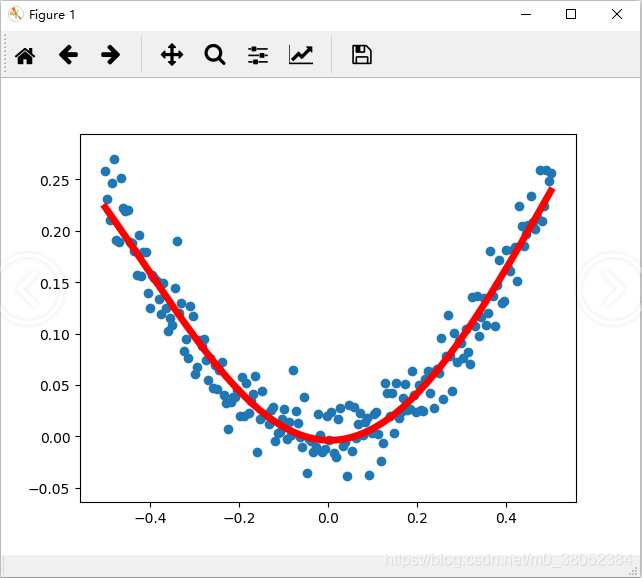Close the Figure 1 window
The height and width of the screenshot is (578, 642).
617,14
